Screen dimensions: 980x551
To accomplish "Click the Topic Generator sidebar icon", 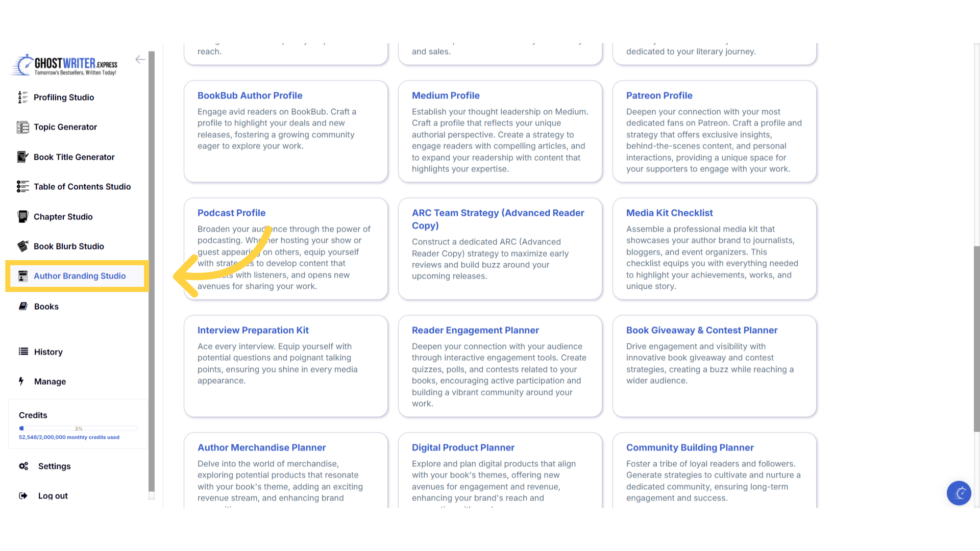I will [22, 127].
